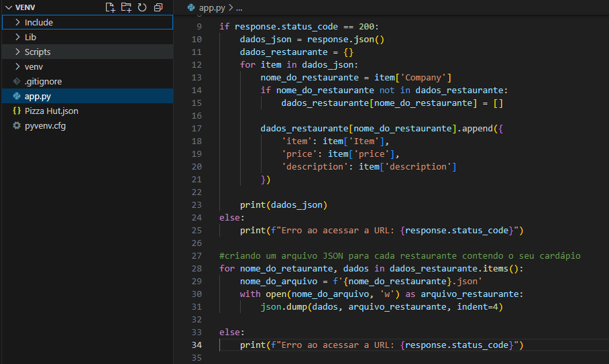Collapse the VENV root section chevron
This screenshot has height=364, width=609.
[9, 7]
